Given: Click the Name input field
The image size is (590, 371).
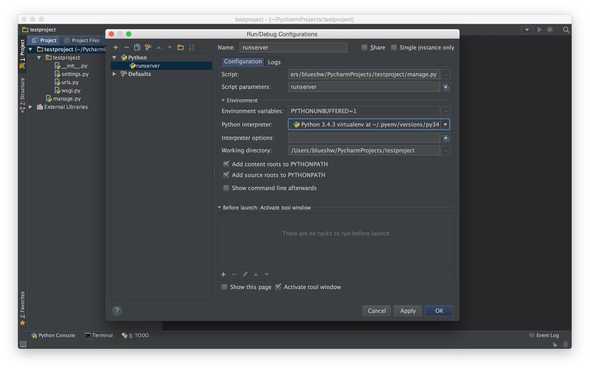Looking at the screenshot, I should [x=293, y=48].
